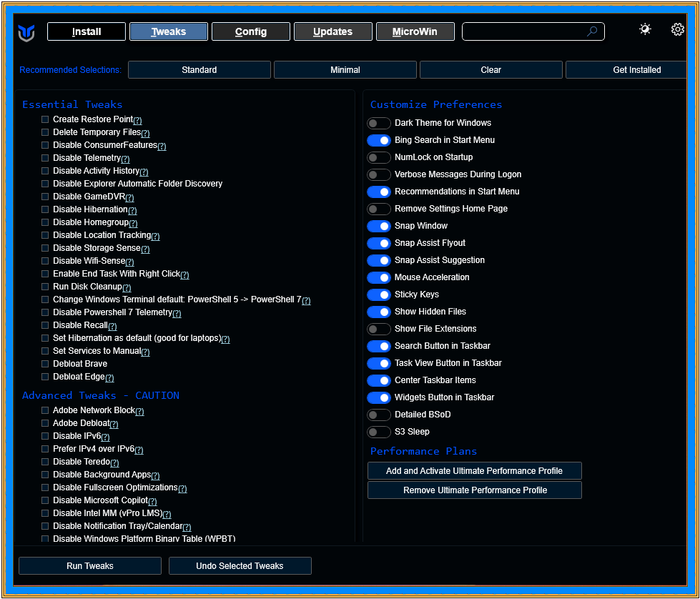Click the WinUtil shield logo icon

[26, 33]
